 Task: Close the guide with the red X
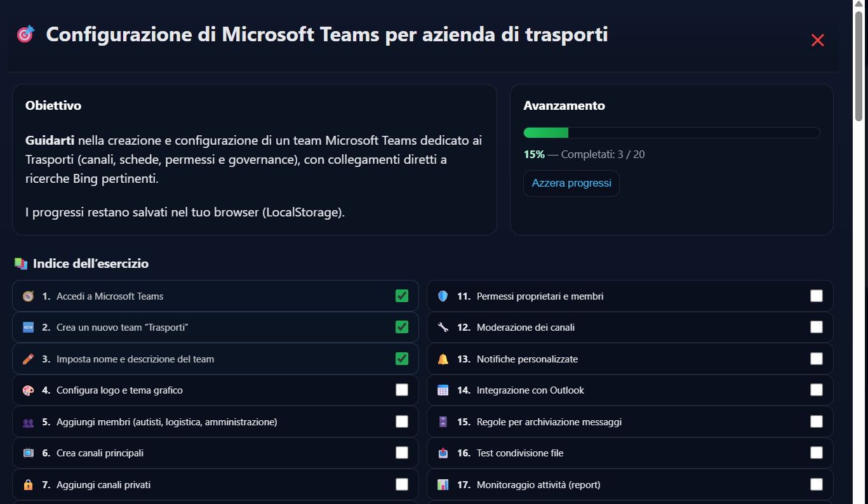(x=817, y=41)
